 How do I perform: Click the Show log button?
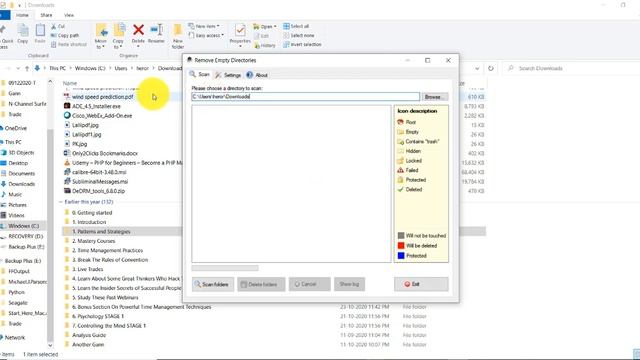(349, 284)
